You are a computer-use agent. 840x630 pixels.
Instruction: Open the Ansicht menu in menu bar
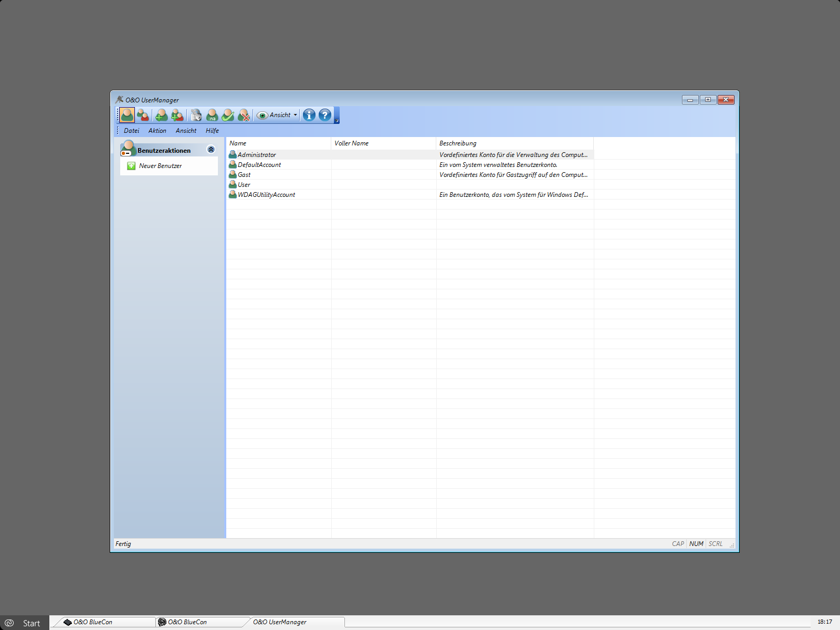(x=186, y=131)
